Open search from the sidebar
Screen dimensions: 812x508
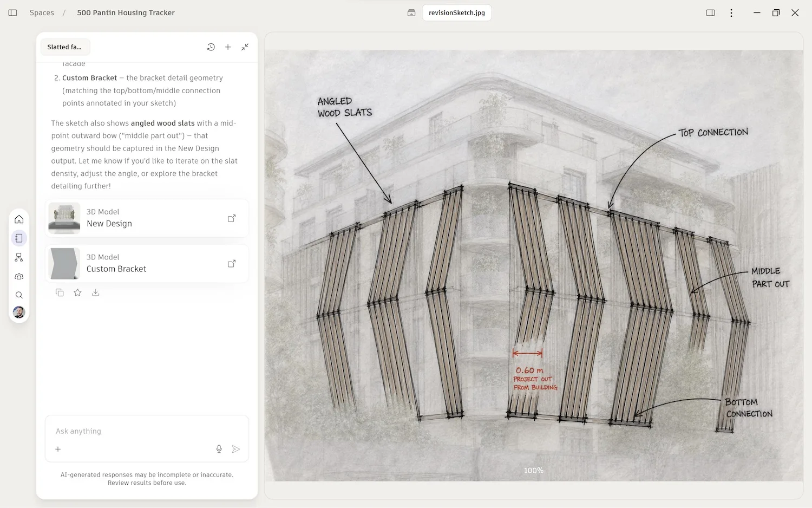19,295
